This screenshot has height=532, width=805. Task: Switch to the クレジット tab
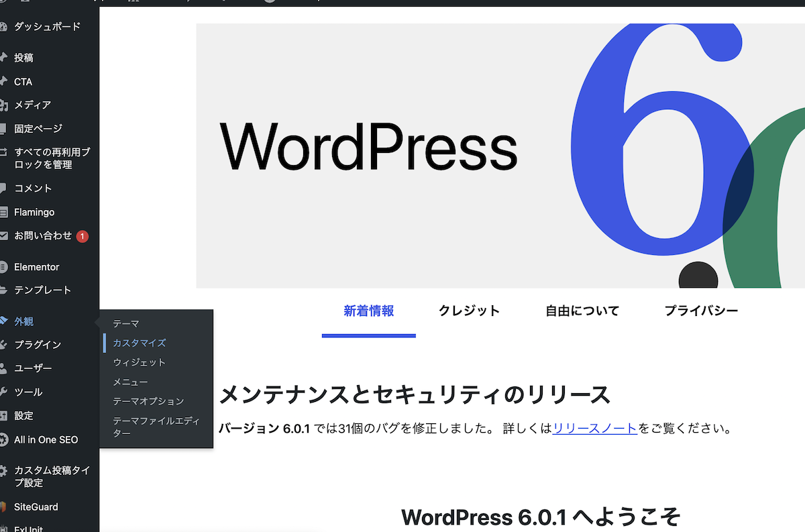(x=469, y=311)
